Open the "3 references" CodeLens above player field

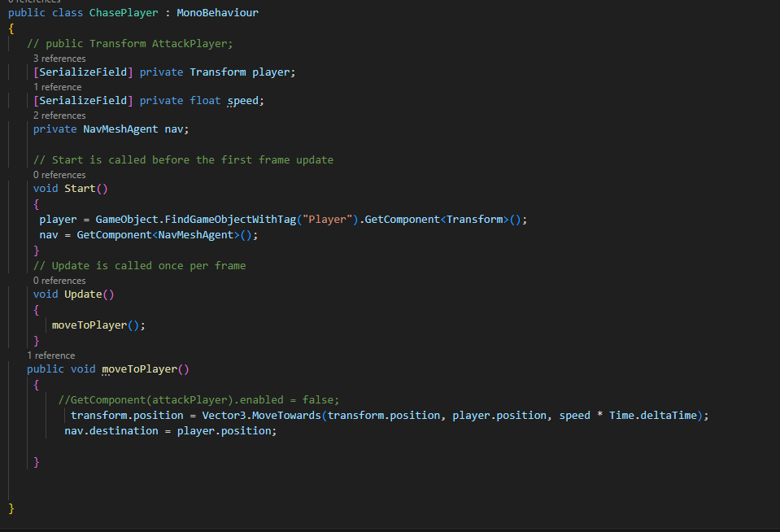point(59,59)
